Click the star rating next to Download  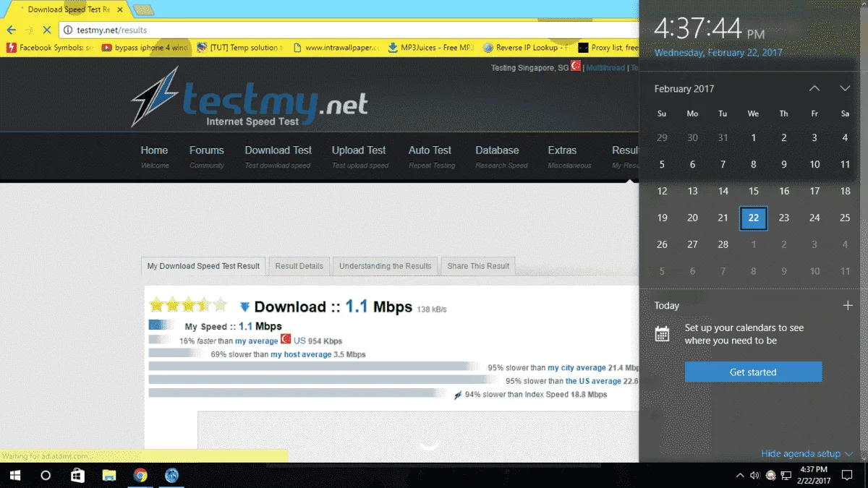188,305
